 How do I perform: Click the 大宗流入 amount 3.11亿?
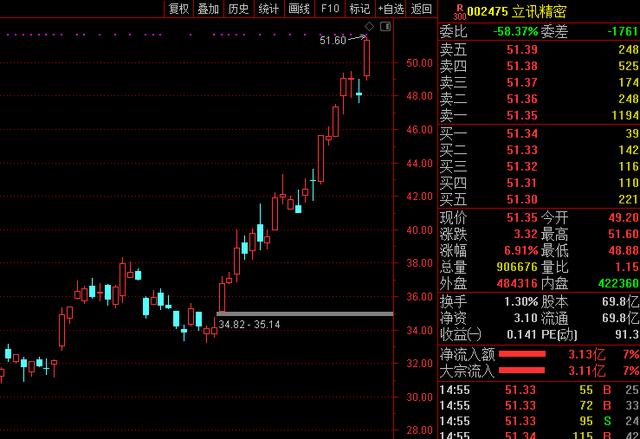tap(587, 370)
